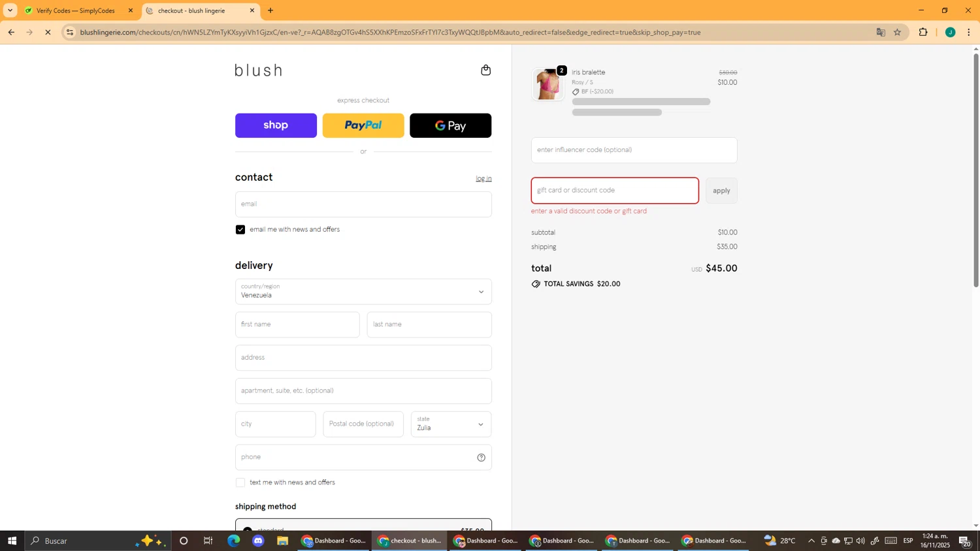Focus the last name field
This screenshot has width=980, height=551.
tap(429, 324)
